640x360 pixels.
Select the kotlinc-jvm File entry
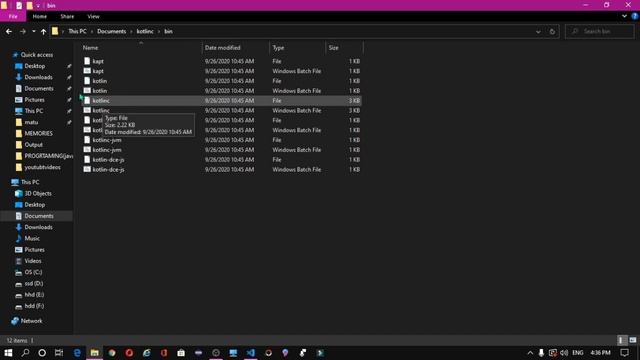[x=222, y=140]
